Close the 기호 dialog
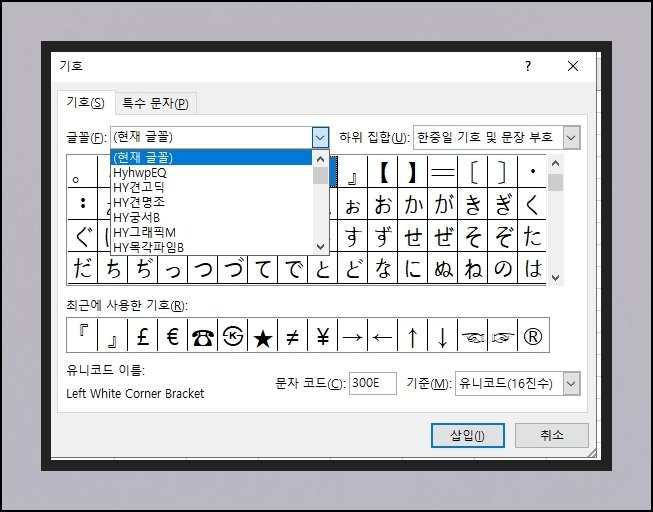Image resolution: width=653 pixels, height=512 pixels. coord(573,66)
